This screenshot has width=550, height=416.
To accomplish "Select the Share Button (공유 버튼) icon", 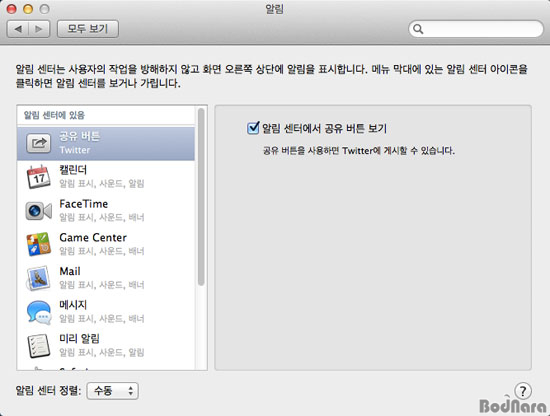I will click(x=38, y=143).
